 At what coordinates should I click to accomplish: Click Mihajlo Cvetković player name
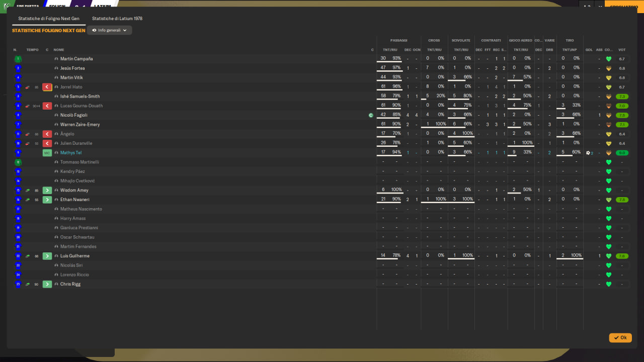[77, 181]
